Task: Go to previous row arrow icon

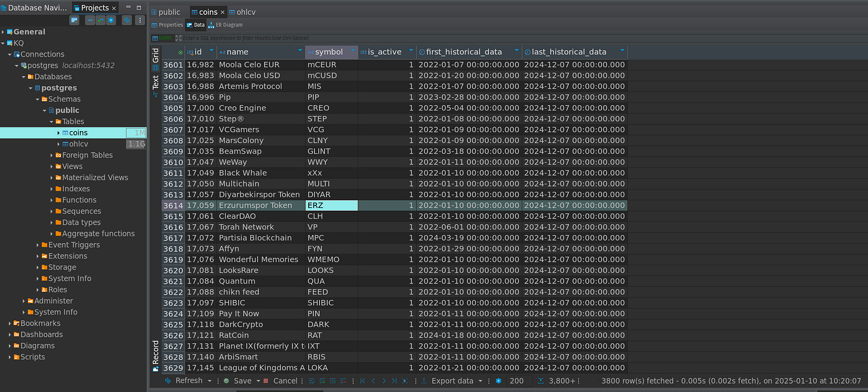Action: [x=373, y=381]
